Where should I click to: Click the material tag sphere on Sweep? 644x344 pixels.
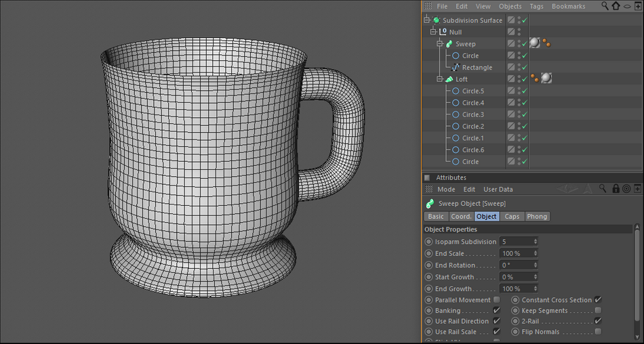tap(535, 43)
